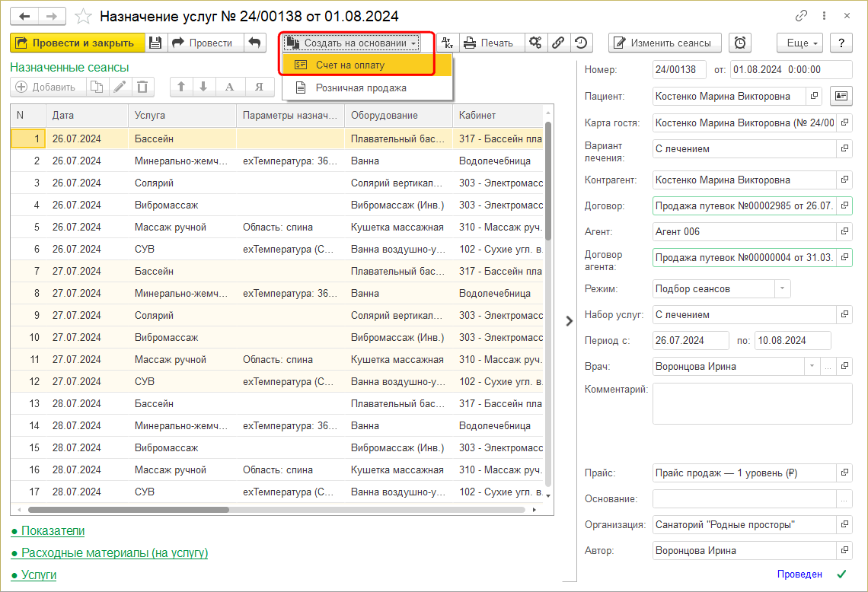
Task: Click the Комментарий text field
Action: tap(752, 403)
